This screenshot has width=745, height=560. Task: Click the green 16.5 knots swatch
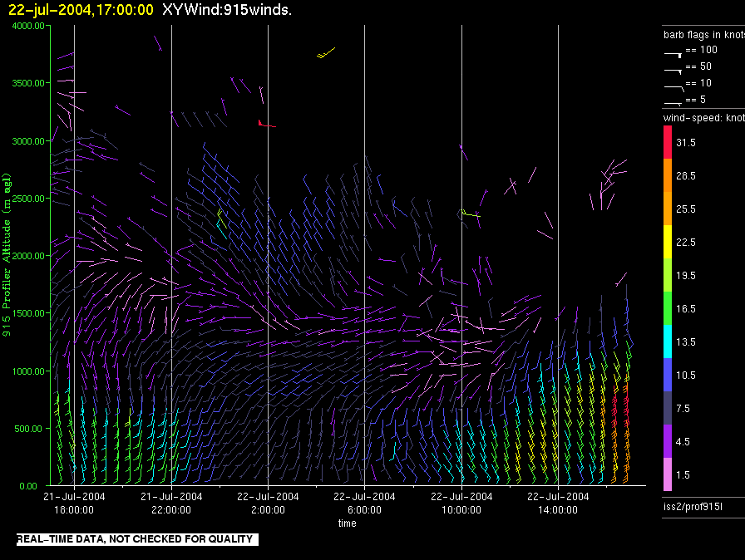coord(668,308)
